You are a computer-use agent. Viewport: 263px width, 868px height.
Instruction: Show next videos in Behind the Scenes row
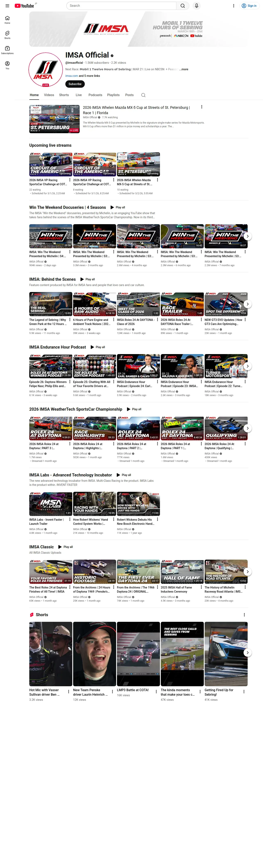pyautogui.click(x=247, y=304)
